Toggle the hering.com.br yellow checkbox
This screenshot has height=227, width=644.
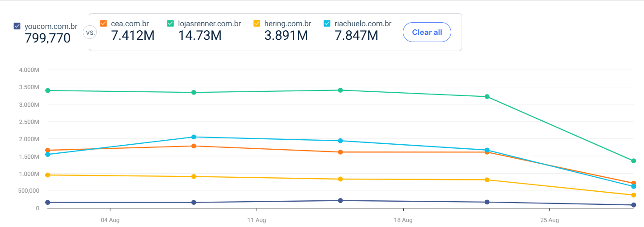[257, 24]
